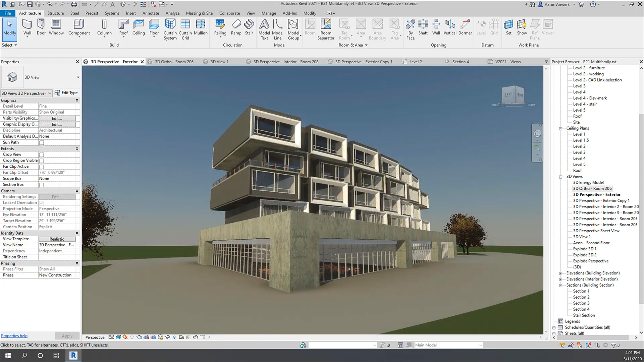Click the Apply button in Properties

coord(67,336)
